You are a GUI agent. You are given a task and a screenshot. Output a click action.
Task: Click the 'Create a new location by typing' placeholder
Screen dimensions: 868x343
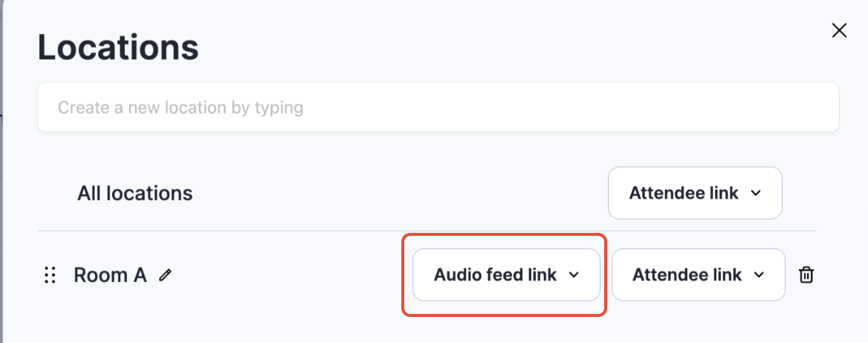(x=181, y=107)
